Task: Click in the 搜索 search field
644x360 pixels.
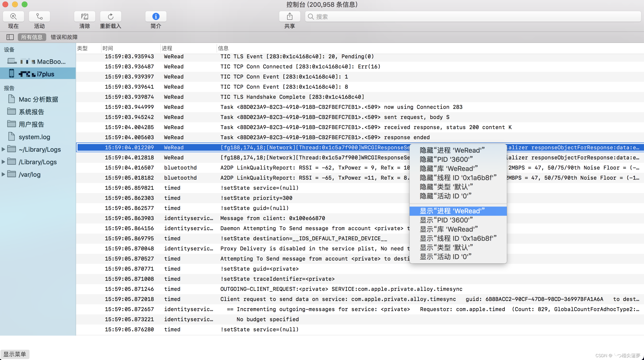Action: click(473, 16)
